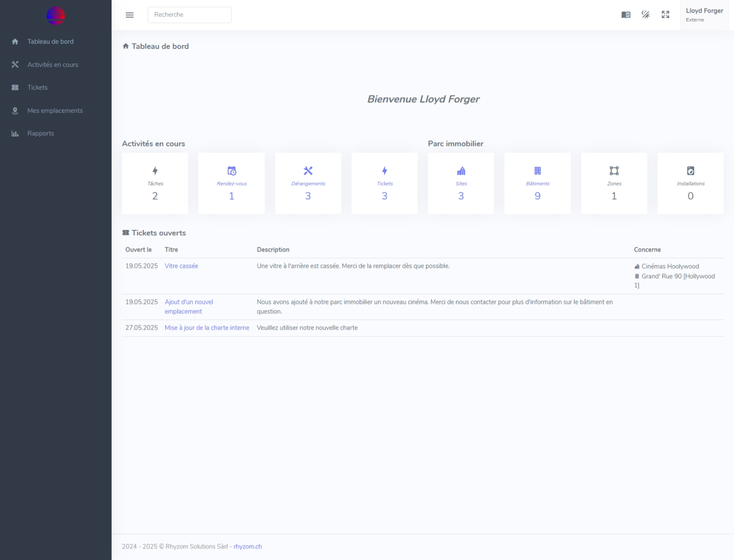The image size is (734, 560).
Task: Click the Tâches lightning bolt icon
Action: click(x=155, y=171)
